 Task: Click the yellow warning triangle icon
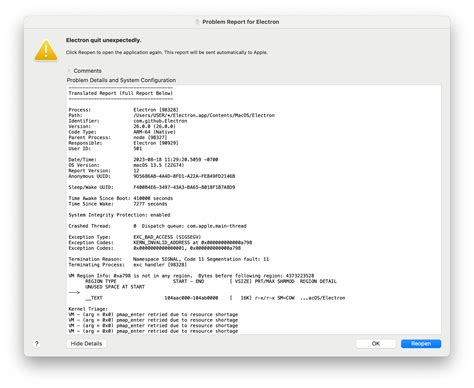click(x=46, y=50)
